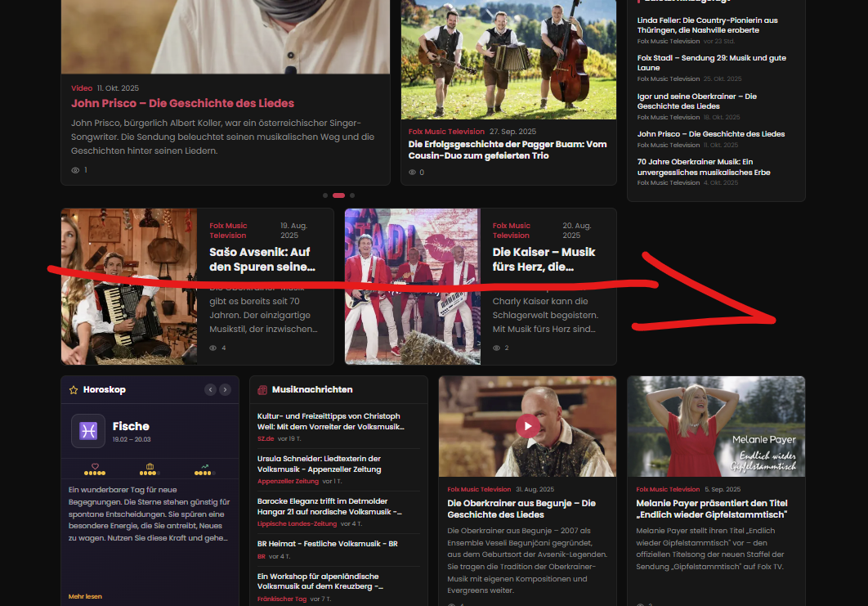Open Ursula Schneider Liedtexterin news item
This screenshot has width=868, height=606.
click(x=320, y=464)
